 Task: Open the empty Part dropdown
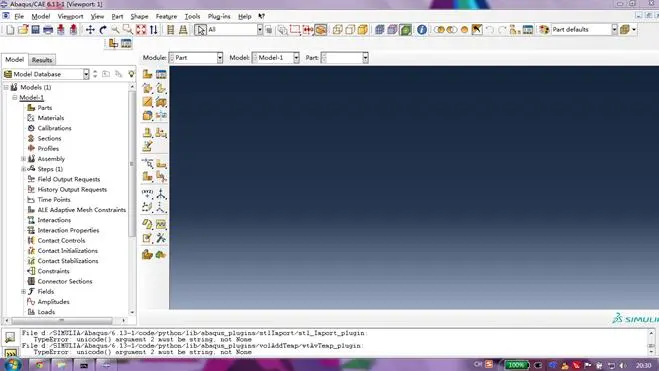(345, 58)
